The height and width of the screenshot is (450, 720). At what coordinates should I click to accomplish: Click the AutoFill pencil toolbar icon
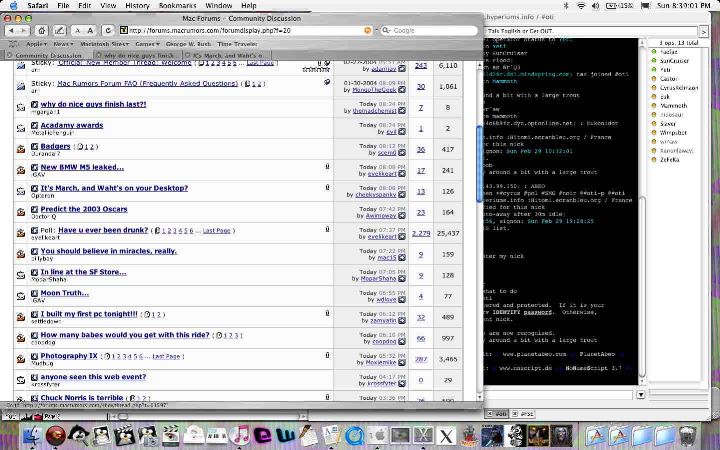tap(59, 31)
